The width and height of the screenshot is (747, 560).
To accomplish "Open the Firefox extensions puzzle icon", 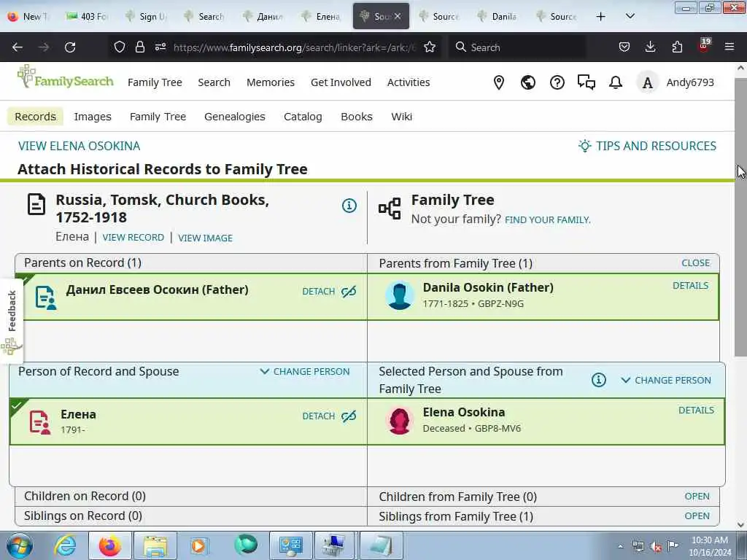I will pos(677,47).
